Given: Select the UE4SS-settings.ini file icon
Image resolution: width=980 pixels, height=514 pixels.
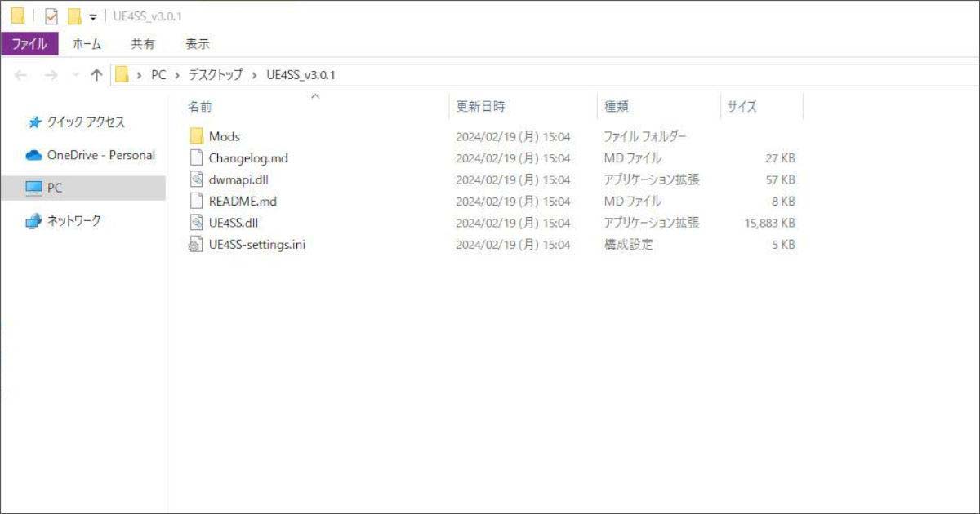Looking at the screenshot, I should tap(196, 244).
